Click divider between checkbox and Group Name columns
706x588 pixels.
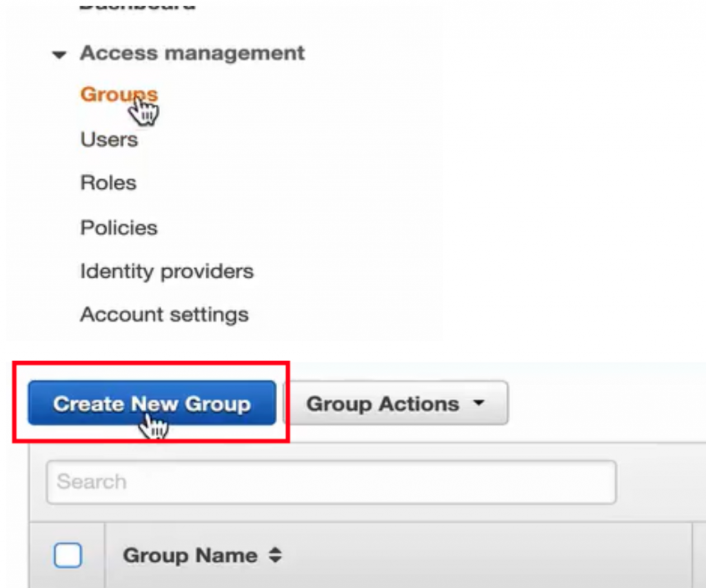coord(105,556)
